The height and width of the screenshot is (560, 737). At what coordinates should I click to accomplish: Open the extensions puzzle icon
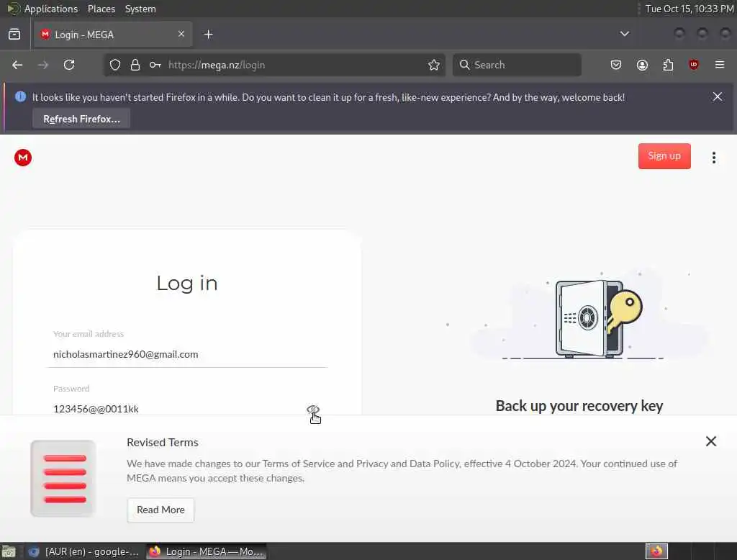coord(668,65)
